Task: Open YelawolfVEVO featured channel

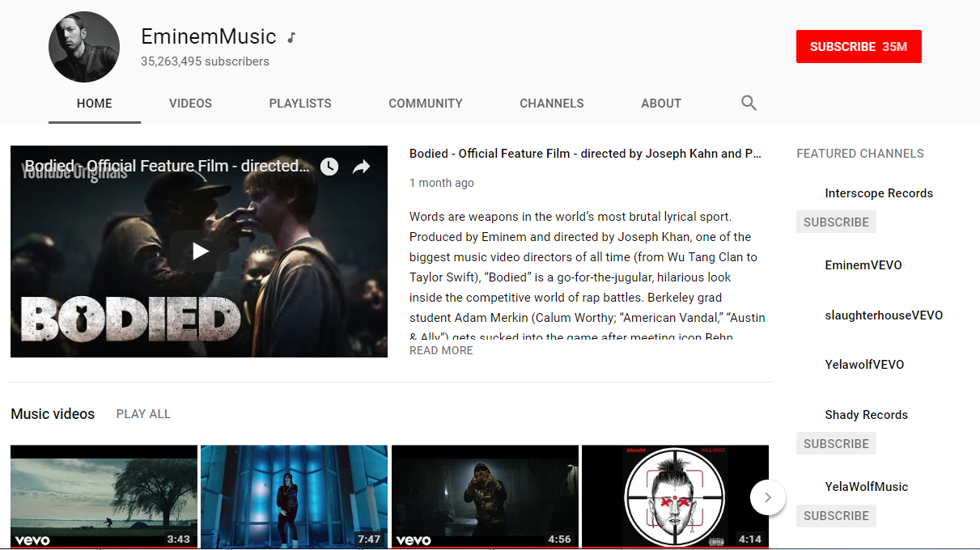Action: pos(864,365)
